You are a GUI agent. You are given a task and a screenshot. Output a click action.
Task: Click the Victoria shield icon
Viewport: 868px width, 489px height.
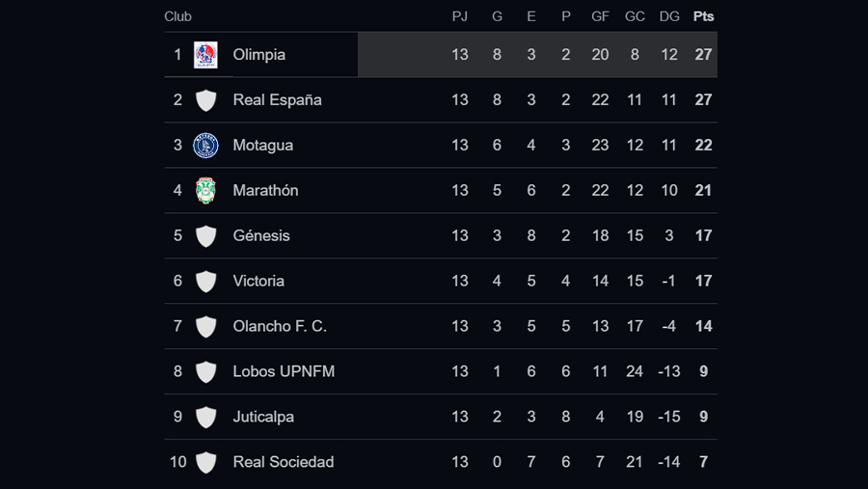pyautogui.click(x=206, y=282)
